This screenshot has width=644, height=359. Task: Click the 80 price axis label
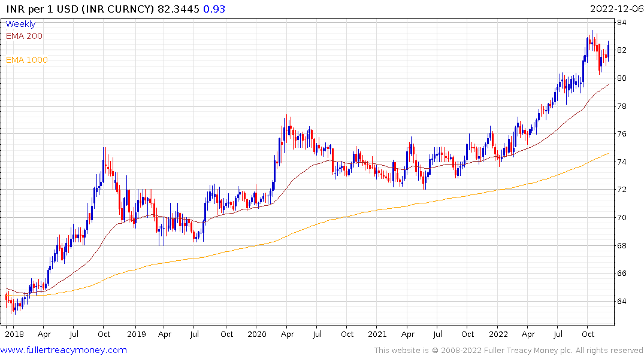tap(622, 78)
